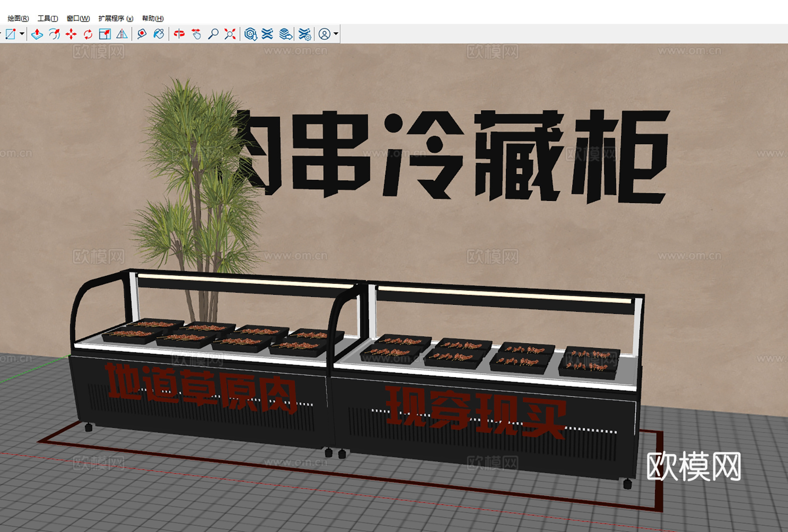788x532 pixels.
Task: Open the Extension Manager gear icon
Action: click(x=305, y=34)
